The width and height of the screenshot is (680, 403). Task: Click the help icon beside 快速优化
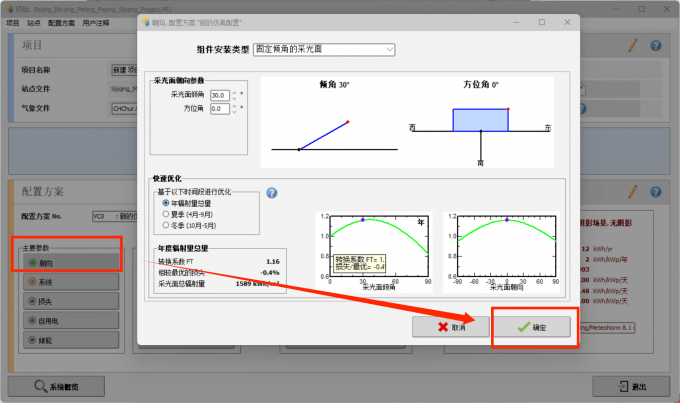tap(271, 193)
